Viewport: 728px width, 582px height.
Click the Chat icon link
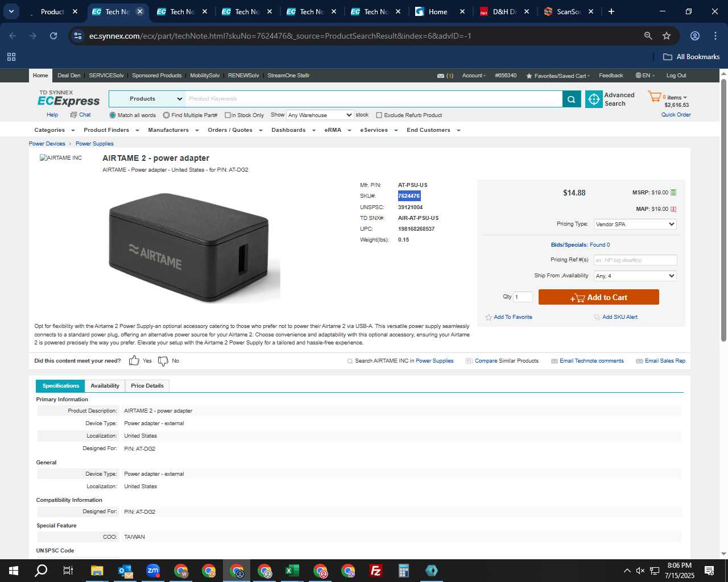80,115
